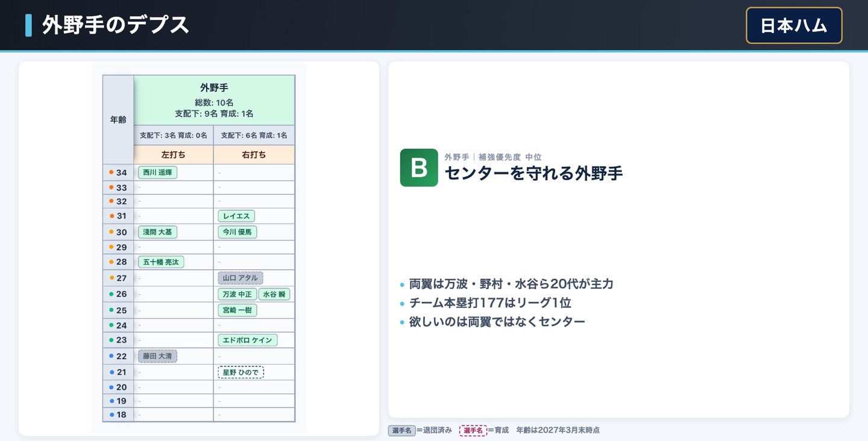This screenshot has width=868, height=441.
Task: Select developmental player 星野 ひので
Action: click(x=241, y=372)
